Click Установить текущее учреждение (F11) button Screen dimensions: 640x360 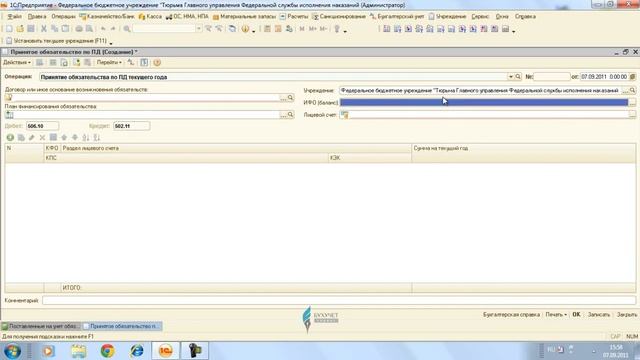tap(57, 41)
